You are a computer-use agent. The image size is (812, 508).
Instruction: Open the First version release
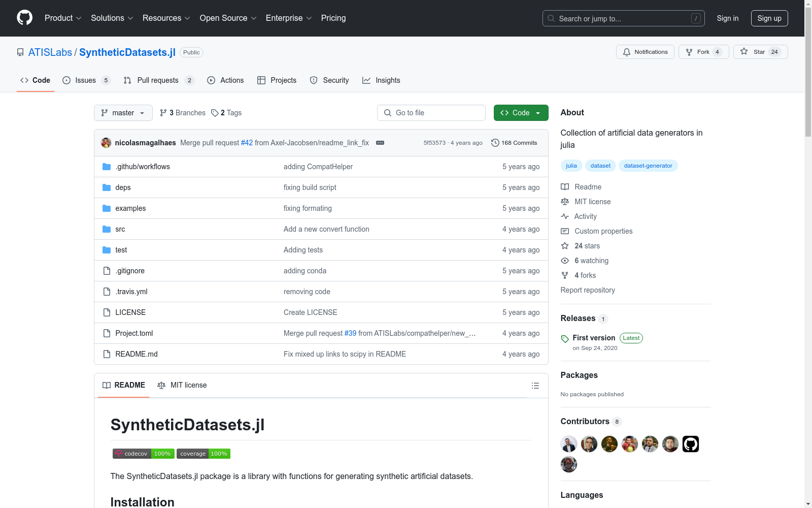point(594,338)
